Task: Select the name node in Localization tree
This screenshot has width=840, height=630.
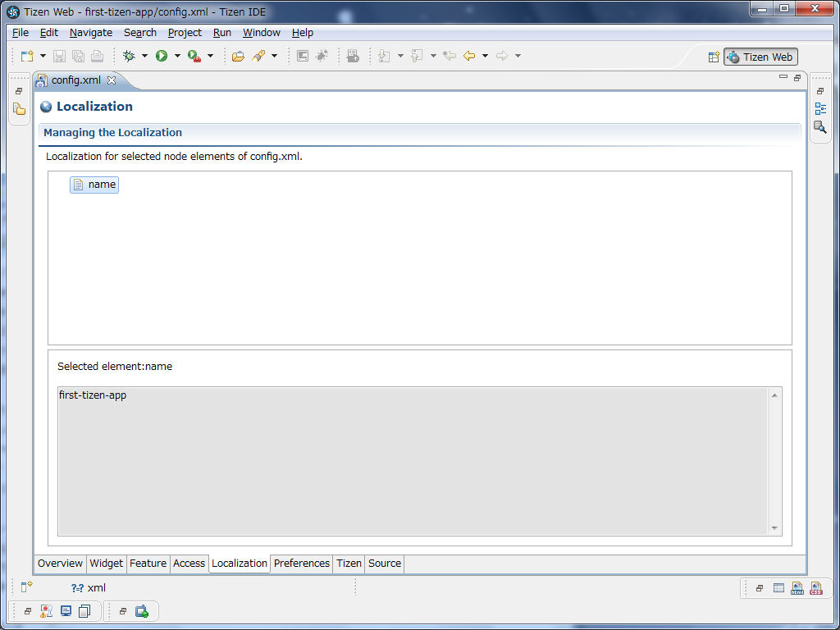Action: tap(94, 185)
